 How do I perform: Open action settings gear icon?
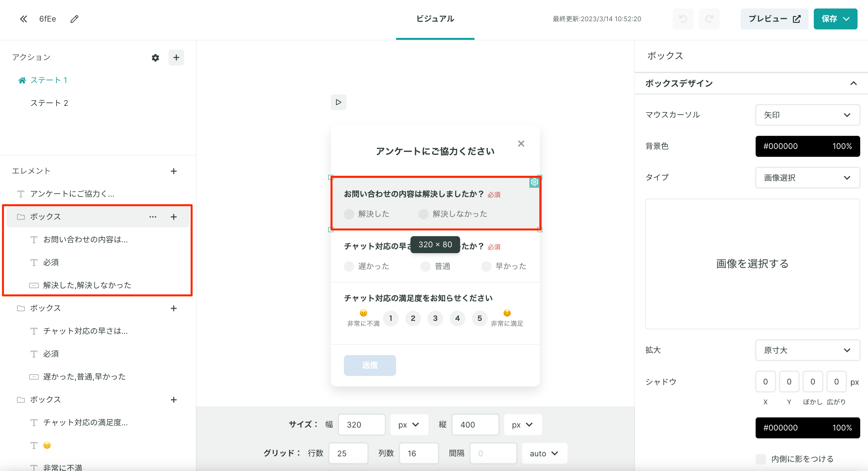(155, 57)
